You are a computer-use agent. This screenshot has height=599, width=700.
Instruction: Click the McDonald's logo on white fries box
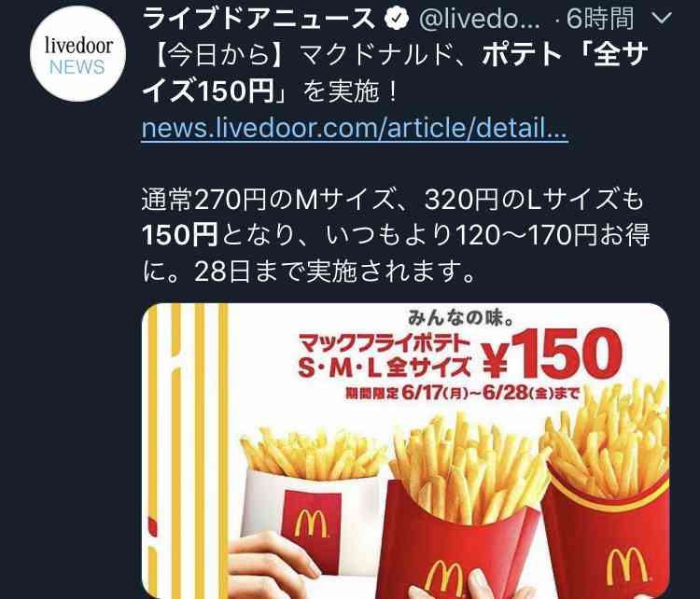pos(311,522)
